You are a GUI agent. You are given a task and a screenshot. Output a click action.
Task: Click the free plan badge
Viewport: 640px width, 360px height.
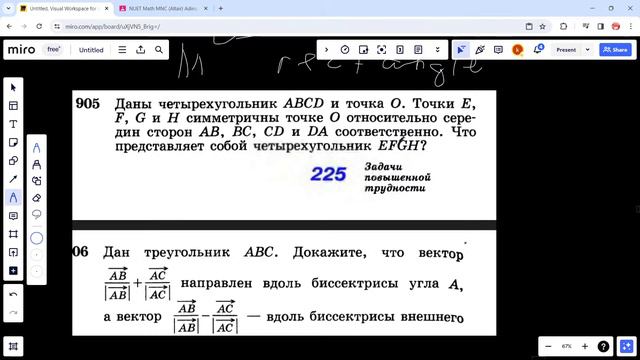[53, 49]
